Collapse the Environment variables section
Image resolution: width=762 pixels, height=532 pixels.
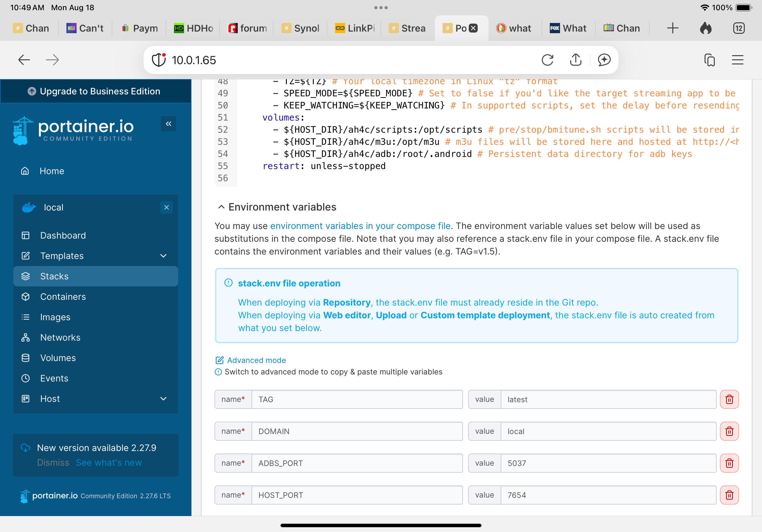221,207
